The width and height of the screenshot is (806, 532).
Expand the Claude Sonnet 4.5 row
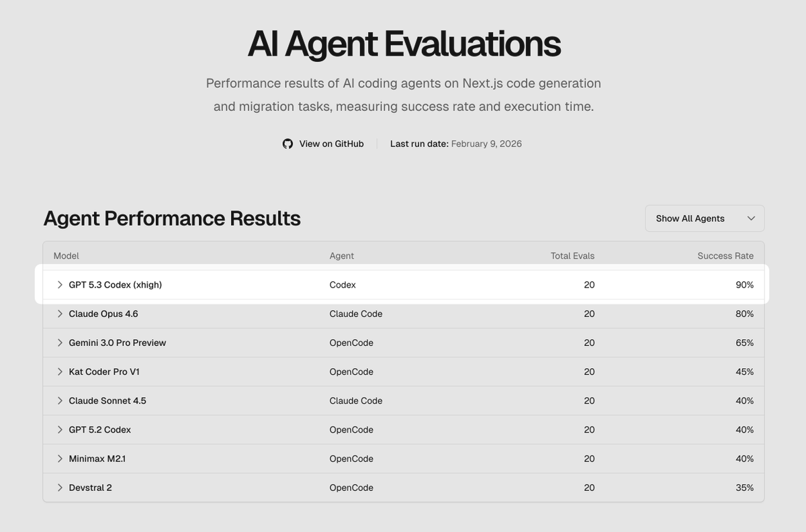tap(60, 400)
